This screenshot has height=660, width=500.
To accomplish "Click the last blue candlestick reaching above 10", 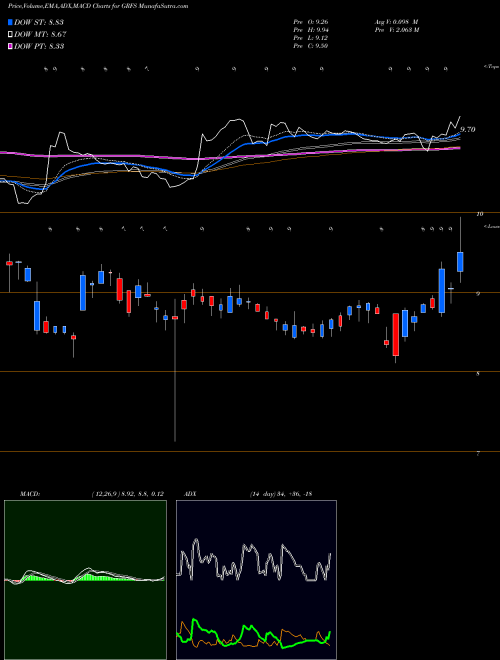I will point(460,261).
